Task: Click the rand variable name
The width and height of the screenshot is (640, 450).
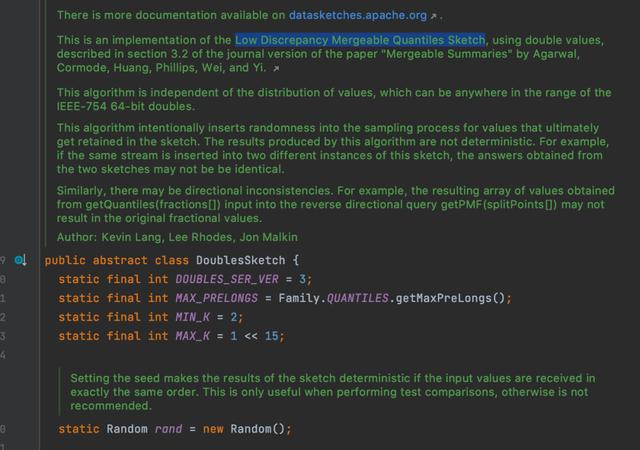Action: click(x=169, y=429)
